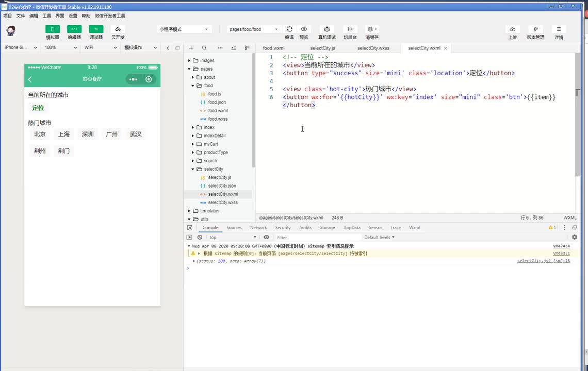Image resolution: width=588 pixels, height=371 pixels.
Task: Click the 编译 (Compile) refresh icon
Action: [289, 29]
